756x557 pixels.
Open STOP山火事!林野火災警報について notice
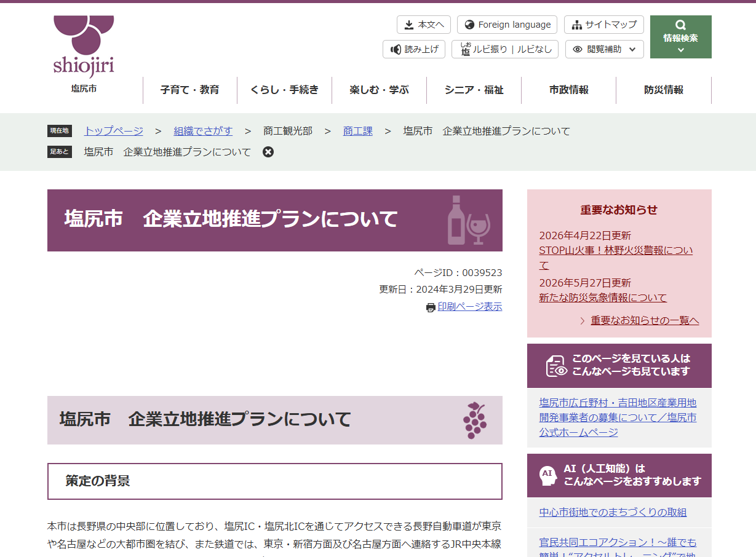(616, 258)
